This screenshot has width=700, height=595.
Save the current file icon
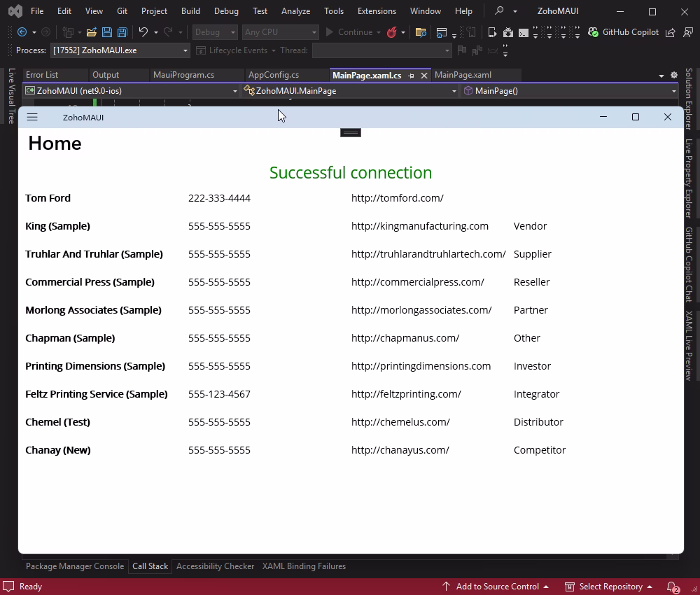(107, 32)
